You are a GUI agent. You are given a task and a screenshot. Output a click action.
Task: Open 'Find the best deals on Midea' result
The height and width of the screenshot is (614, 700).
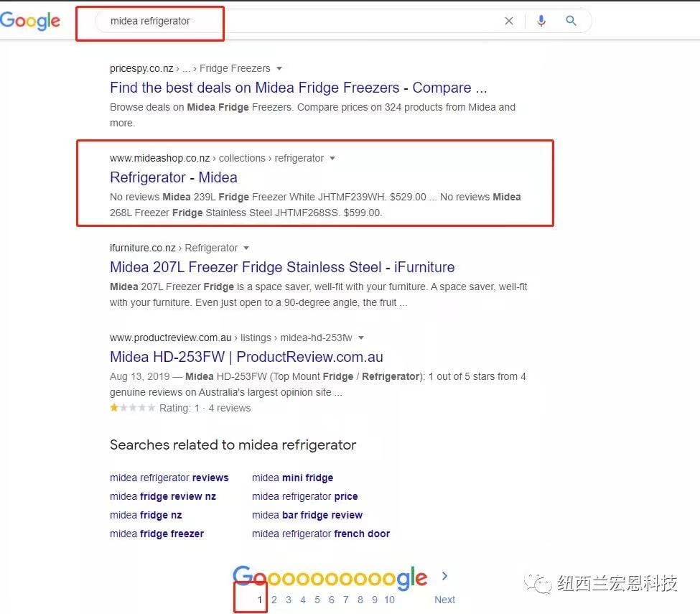tap(298, 88)
